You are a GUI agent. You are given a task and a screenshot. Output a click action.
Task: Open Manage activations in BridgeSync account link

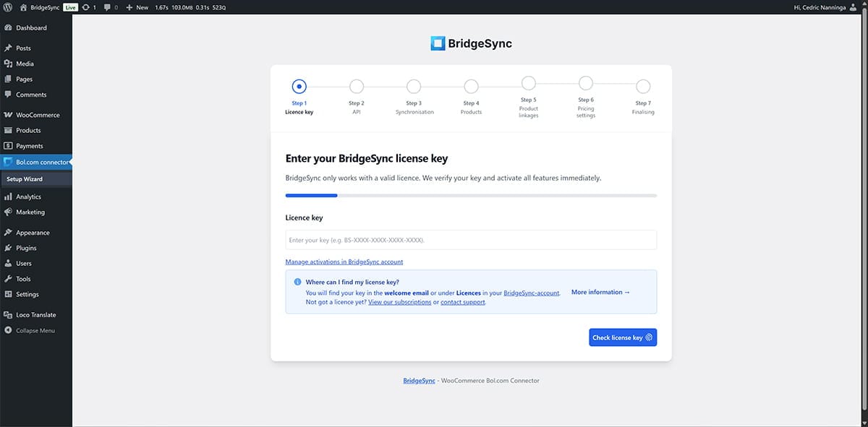pos(344,261)
